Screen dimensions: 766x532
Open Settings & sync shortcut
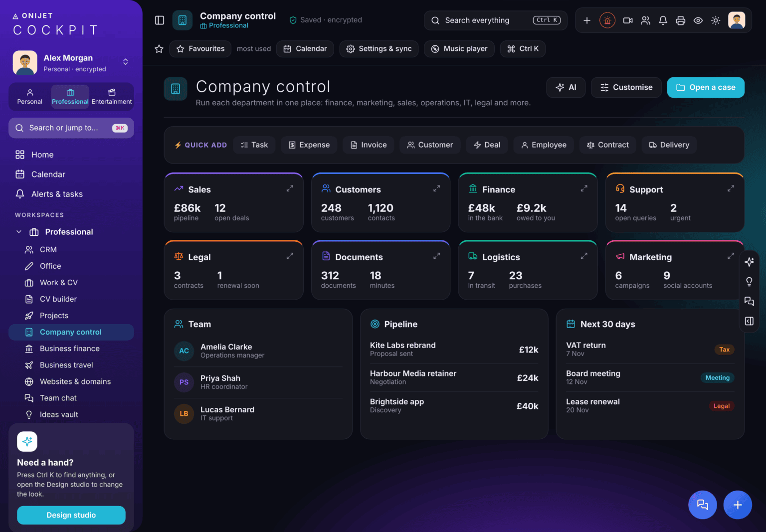[379, 49]
